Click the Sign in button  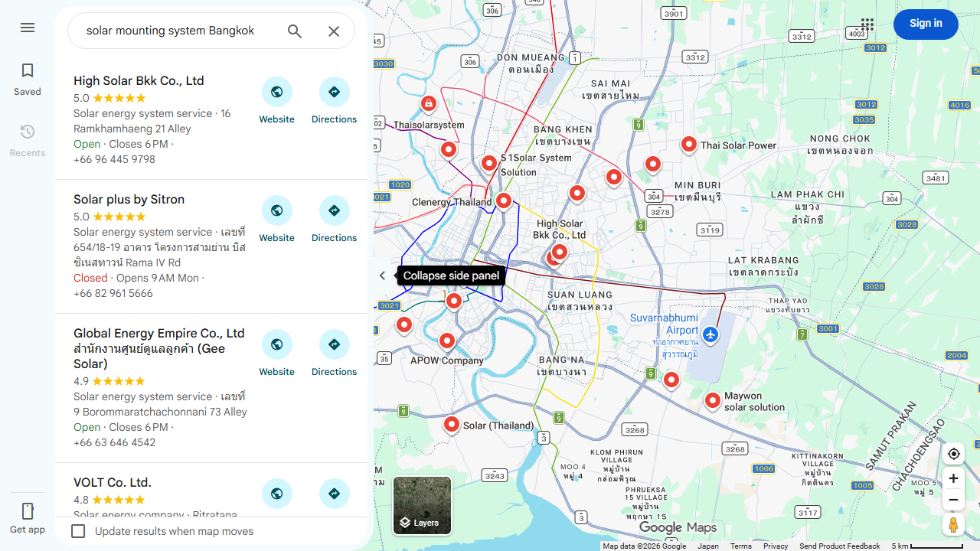point(926,24)
